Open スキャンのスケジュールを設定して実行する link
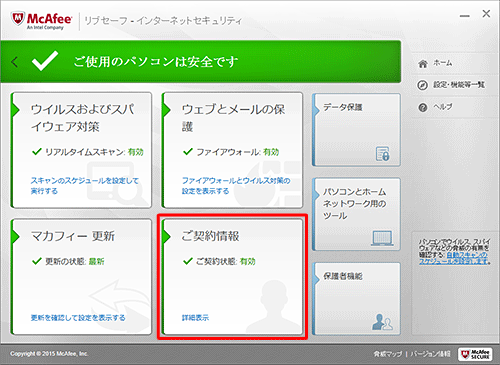Image resolution: width=500 pixels, height=365 pixels. (x=84, y=186)
